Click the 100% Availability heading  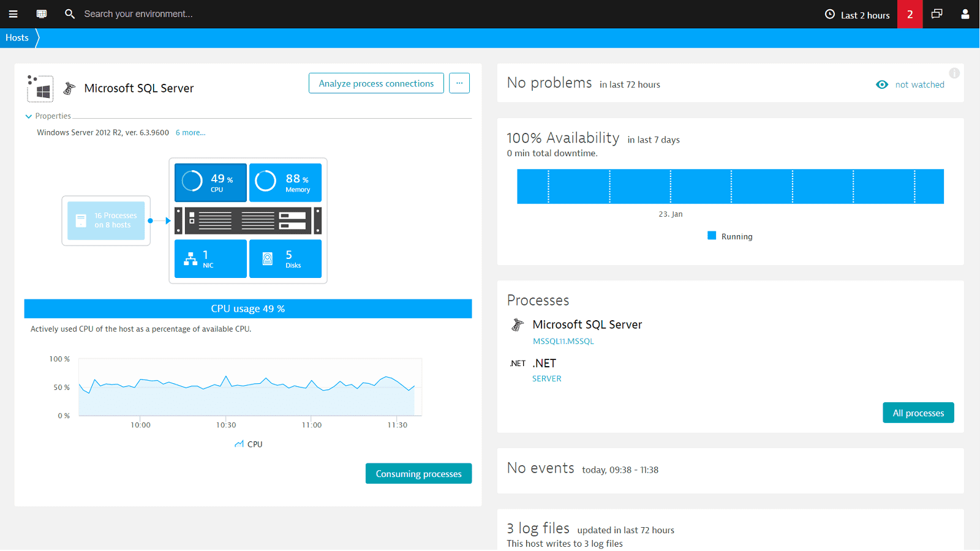pos(563,138)
